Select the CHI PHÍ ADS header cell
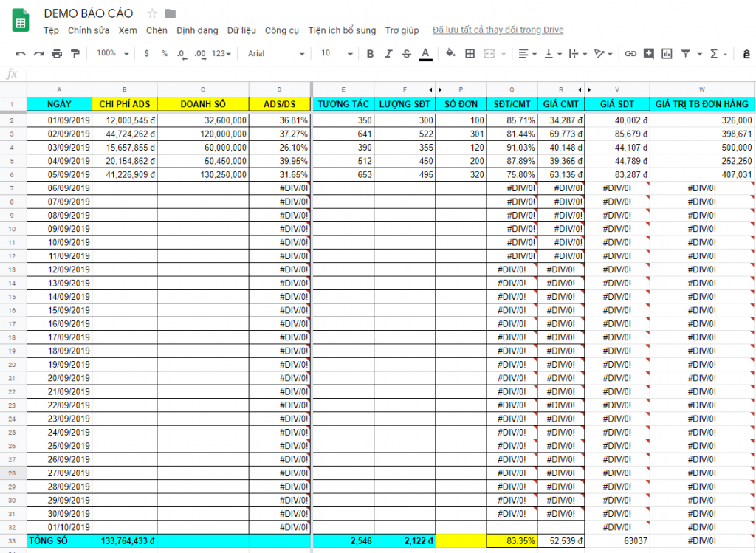 pos(124,104)
